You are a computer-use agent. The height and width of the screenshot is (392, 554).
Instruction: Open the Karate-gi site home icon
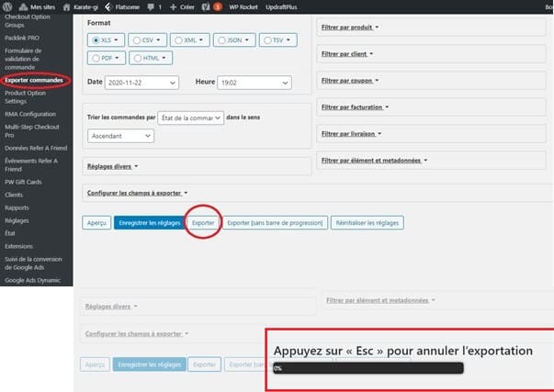[66, 6]
